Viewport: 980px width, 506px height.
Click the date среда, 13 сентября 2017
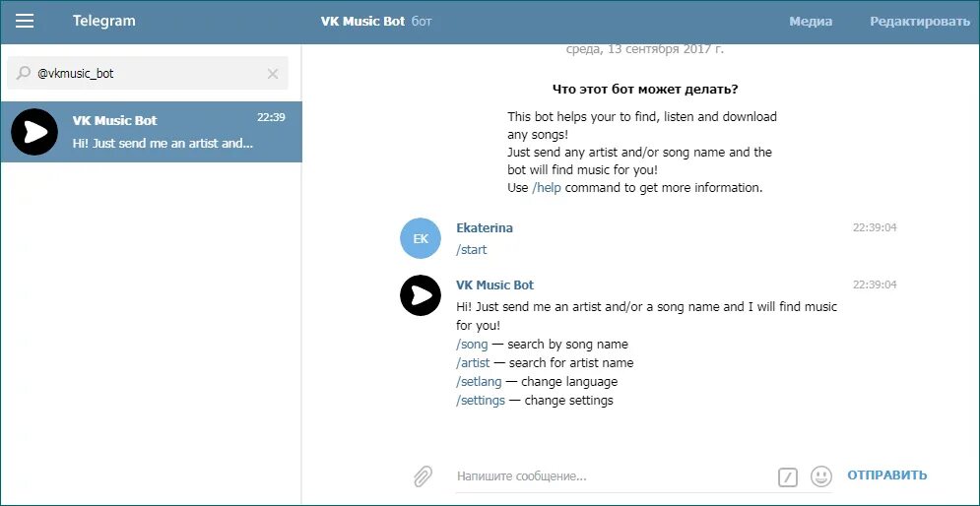click(645, 49)
